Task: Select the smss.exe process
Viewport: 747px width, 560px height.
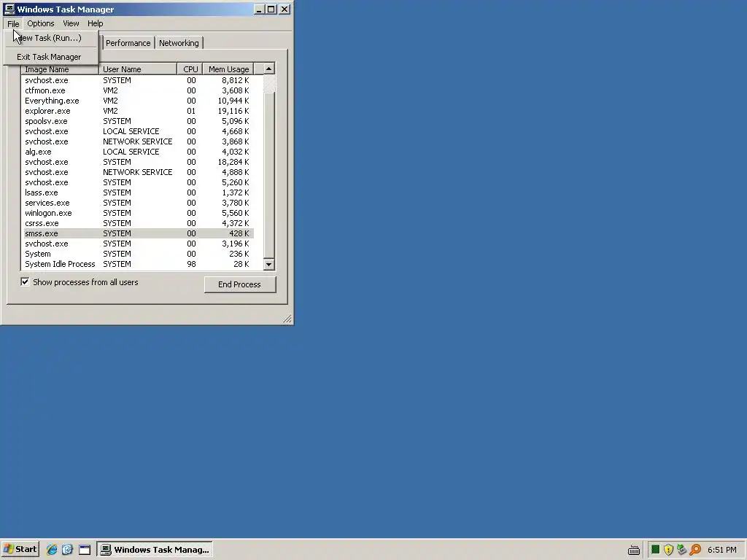Action: click(139, 233)
